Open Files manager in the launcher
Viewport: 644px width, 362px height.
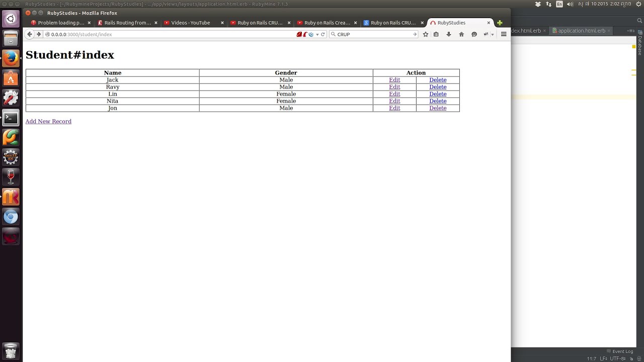pyautogui.click(x=11, y=39)
